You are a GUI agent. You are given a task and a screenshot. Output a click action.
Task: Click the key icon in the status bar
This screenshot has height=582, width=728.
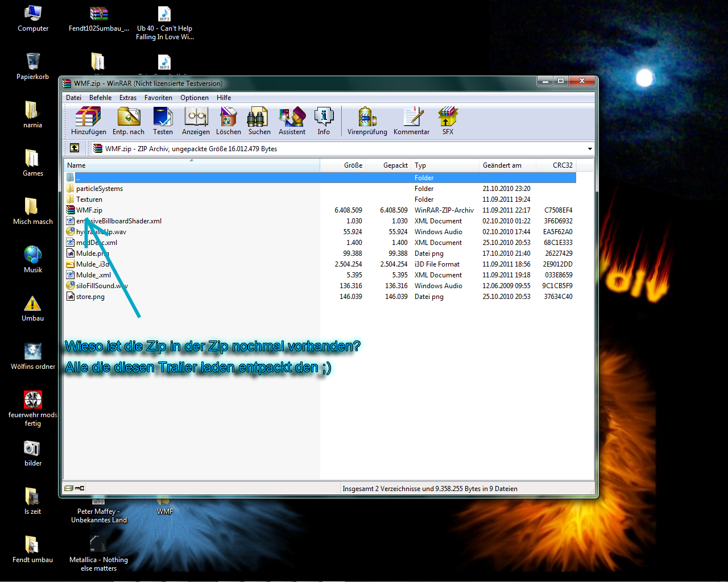click(80, 488)
